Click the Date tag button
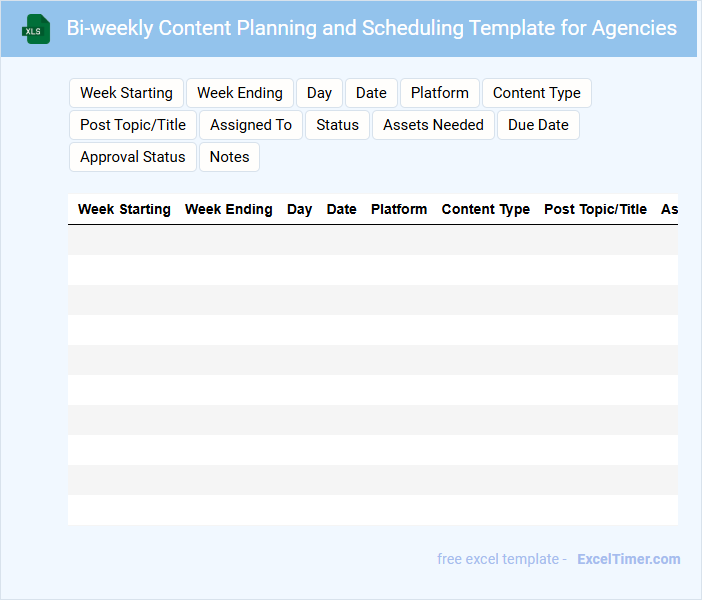Image resolution: width=702 pixels, height=600 pixels. pos(371,93)
